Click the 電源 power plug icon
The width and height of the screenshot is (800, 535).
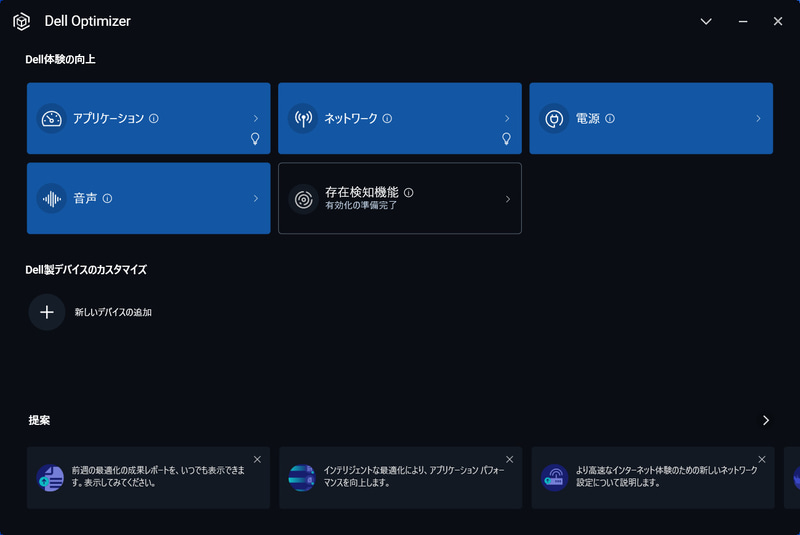coord(554,118)
